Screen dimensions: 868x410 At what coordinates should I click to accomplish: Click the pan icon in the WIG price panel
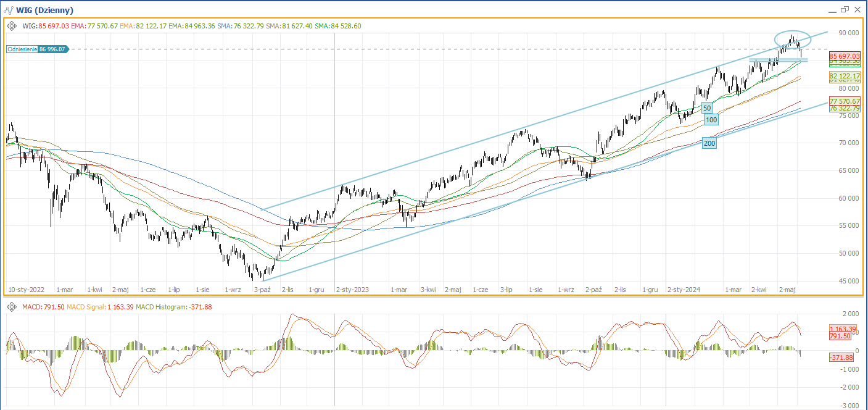tap(12, 26)
